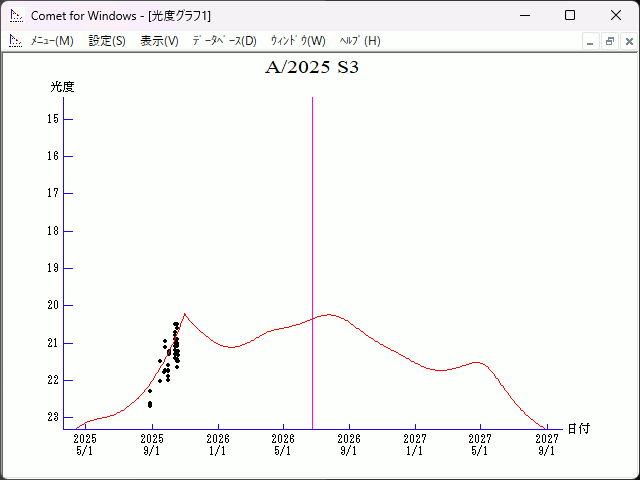The height and width of the screenshot is (480, 640).
Task: Expand the ヘルプ(H) help menu
Action: tap(360, 41)
